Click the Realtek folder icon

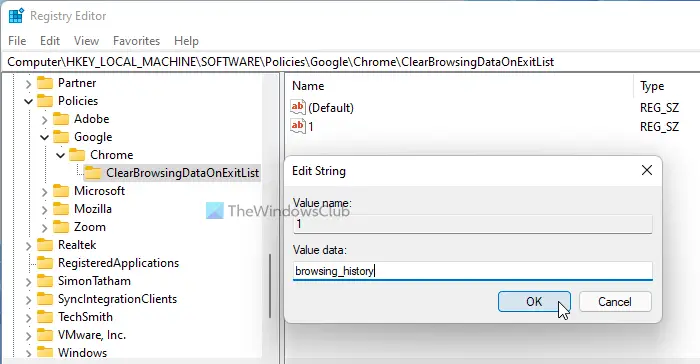45,245
